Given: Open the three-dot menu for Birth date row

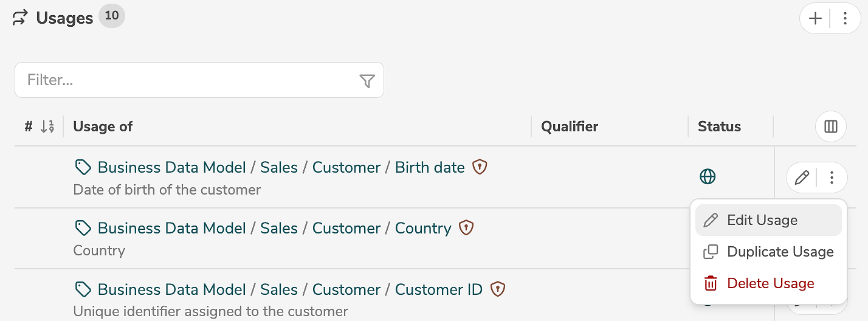Looking at the screenshot, I should click(x=832, y=178).
